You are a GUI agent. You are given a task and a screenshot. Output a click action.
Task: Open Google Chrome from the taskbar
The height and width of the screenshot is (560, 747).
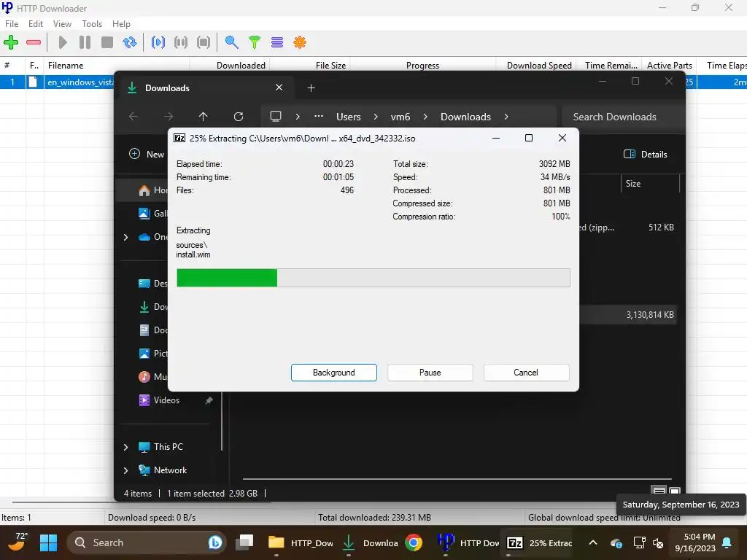pyautogui.click(x=414, y=542)
